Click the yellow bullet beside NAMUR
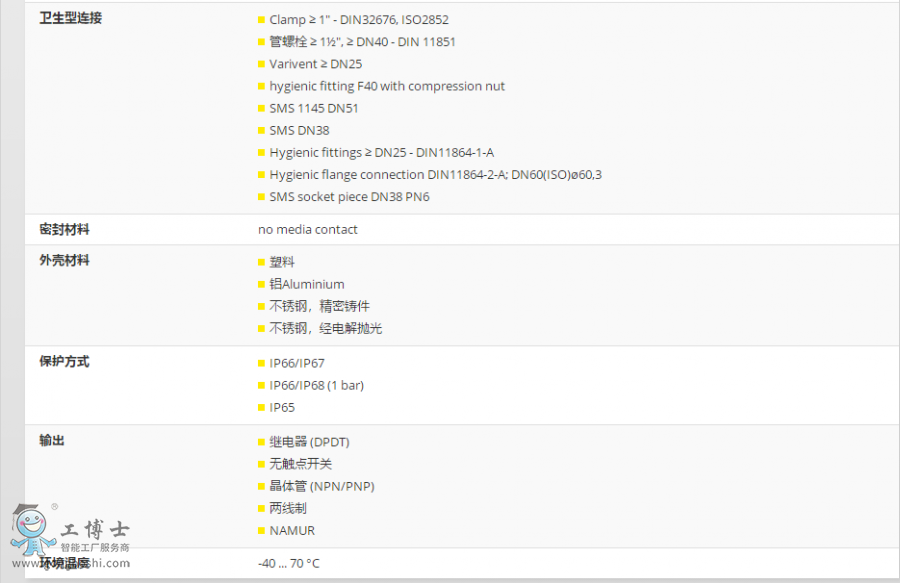The image size is (900, 583). coord(262,530)
